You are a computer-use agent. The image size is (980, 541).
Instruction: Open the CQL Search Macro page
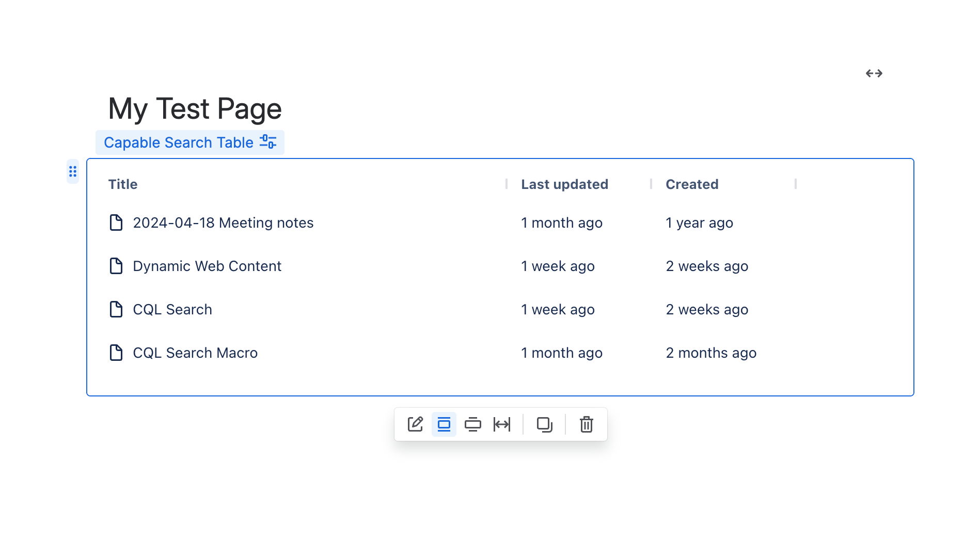pos(195,353)
